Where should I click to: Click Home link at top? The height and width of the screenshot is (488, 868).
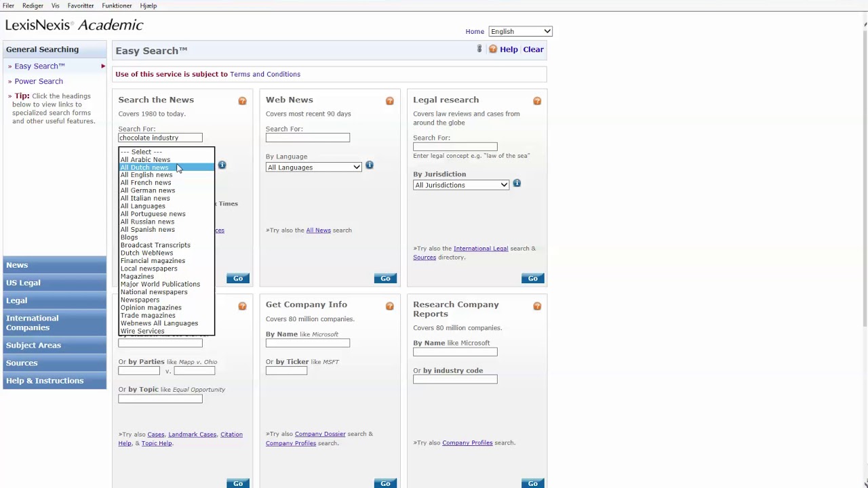[475, 31]
